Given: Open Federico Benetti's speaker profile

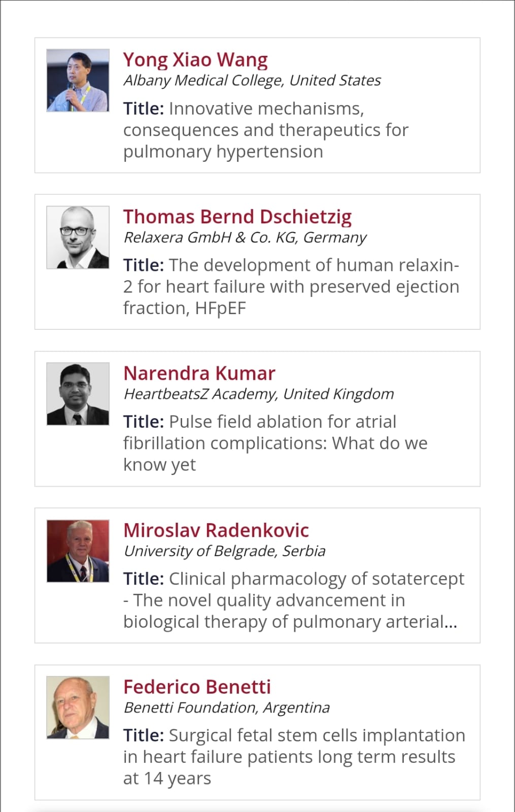Looking at the screenshot, I should (x=197, y=687).
